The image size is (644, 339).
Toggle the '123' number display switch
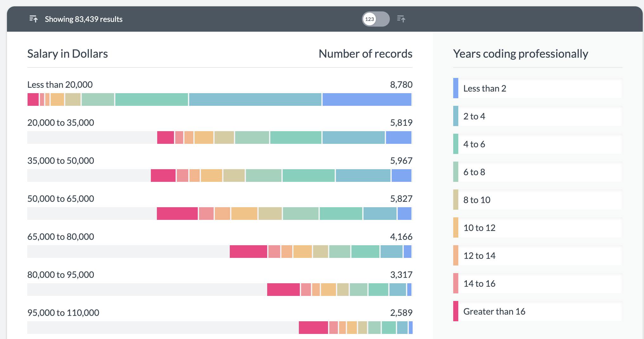click(x=376, y=19)
